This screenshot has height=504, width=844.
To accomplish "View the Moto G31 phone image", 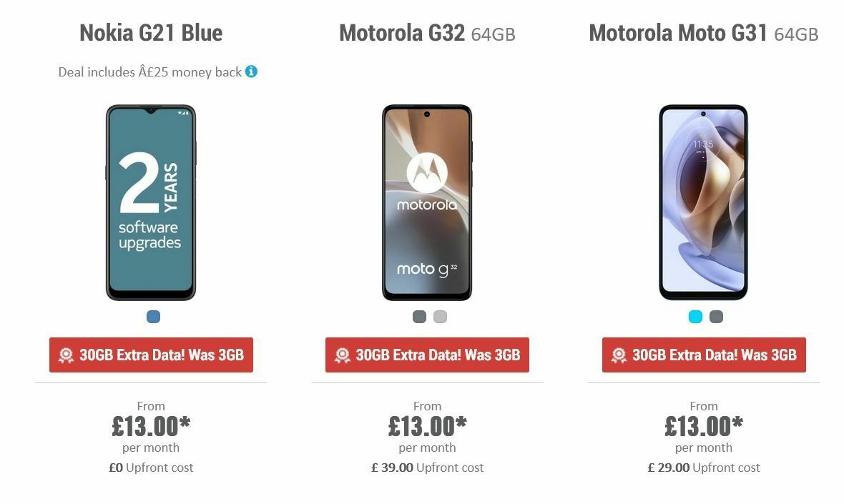I will click(703, 204).
